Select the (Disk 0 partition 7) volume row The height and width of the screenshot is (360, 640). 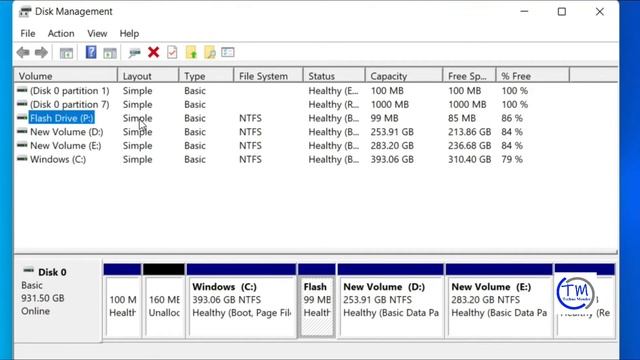[70, 104]
